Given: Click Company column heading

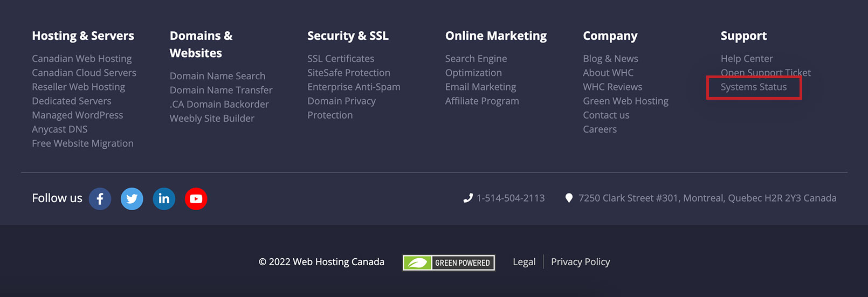Looking at the screenshot, I should (610, 36).
